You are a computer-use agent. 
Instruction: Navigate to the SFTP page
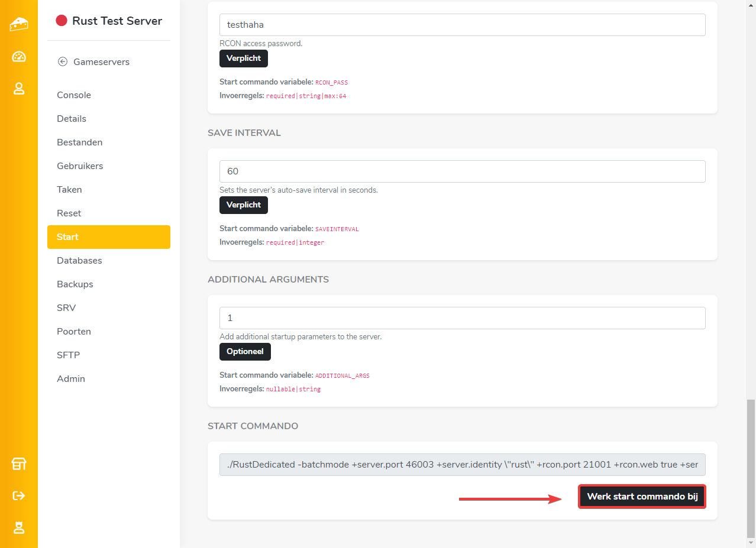[x=68, y=355]
